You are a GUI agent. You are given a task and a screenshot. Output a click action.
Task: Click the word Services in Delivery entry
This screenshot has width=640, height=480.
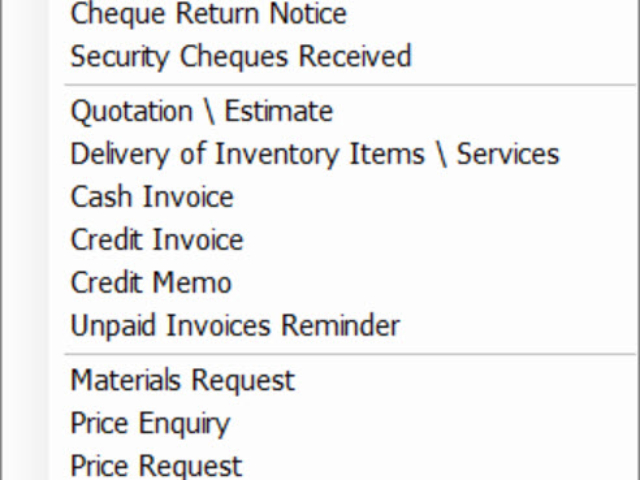click(508, 154)
